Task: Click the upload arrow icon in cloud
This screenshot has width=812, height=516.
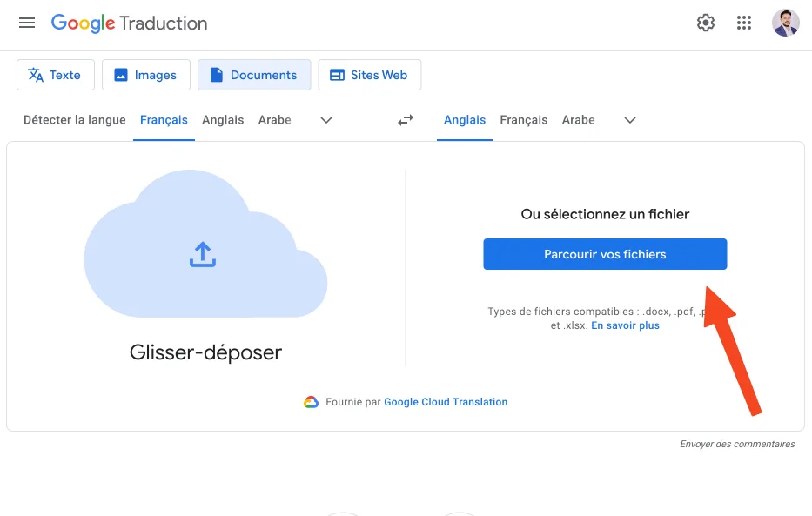Action: [x=203, y=255]
